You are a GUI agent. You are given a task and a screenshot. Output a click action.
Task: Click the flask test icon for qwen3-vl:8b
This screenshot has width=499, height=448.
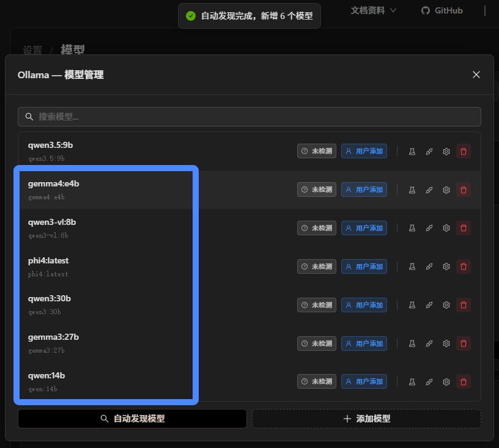coord(412,228)
